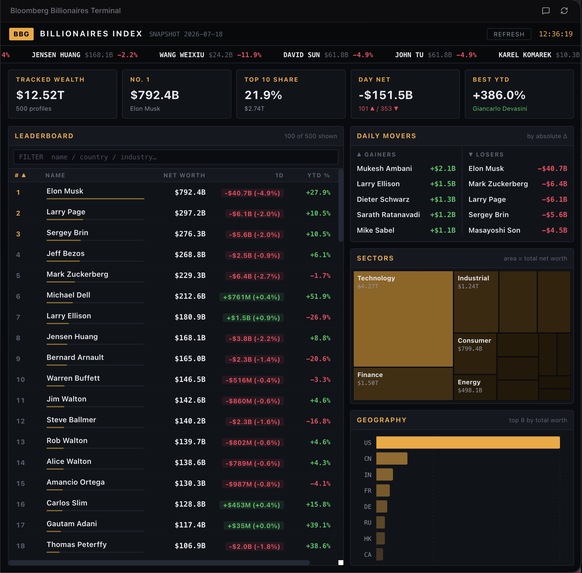Click the REFRESH button

coord(509,34)
